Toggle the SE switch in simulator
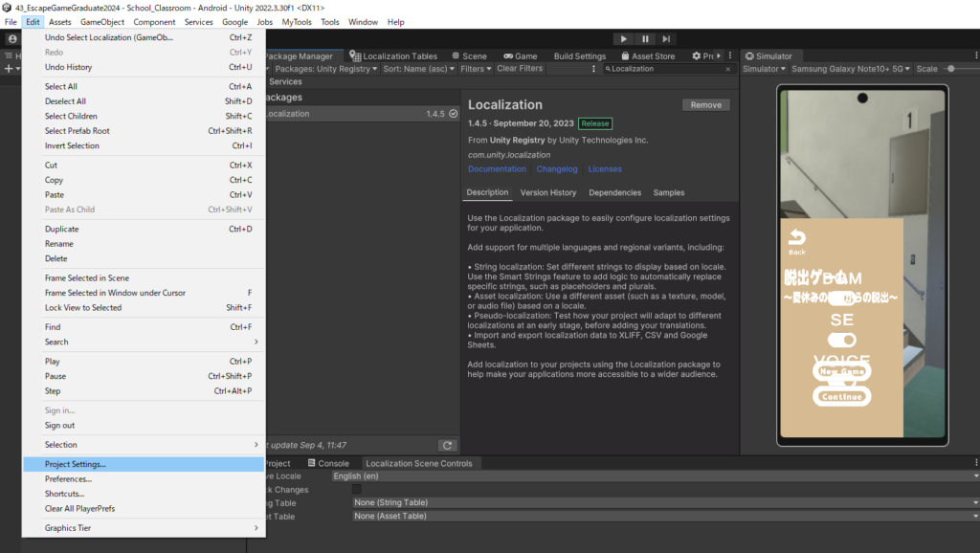Image resolution: width=980 pixels, height=553 pixels. (x=842, y=340)
